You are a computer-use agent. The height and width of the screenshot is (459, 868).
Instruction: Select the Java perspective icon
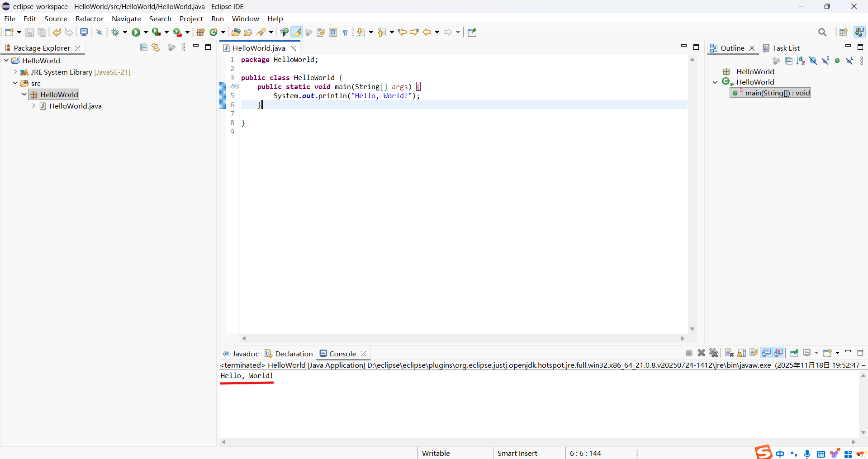(x=859, y=32)
